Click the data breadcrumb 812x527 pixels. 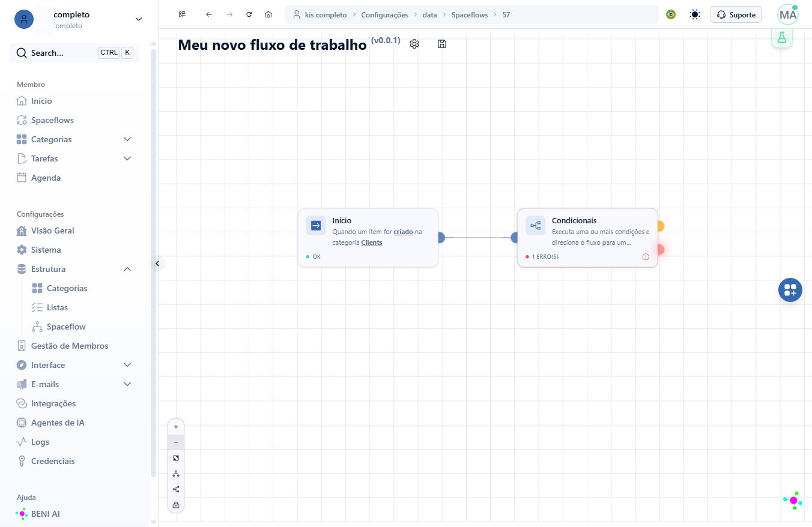(429, 14)
